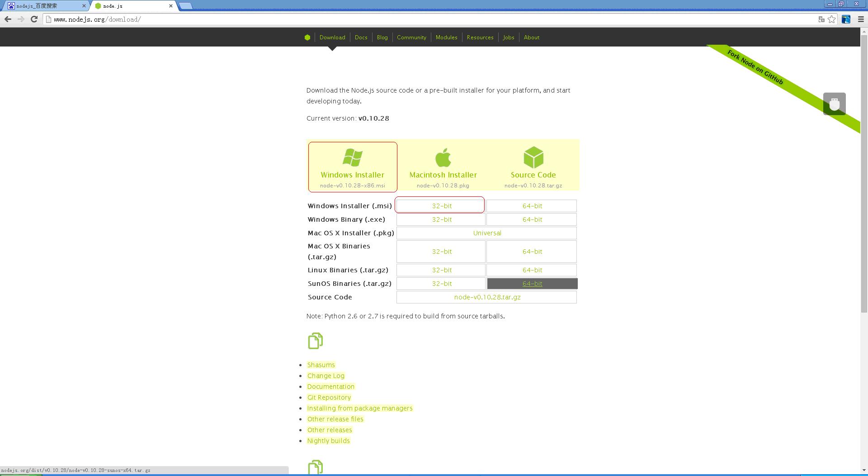
Task: Click the v0.10.28 current version text
Action: coord(374,118)
